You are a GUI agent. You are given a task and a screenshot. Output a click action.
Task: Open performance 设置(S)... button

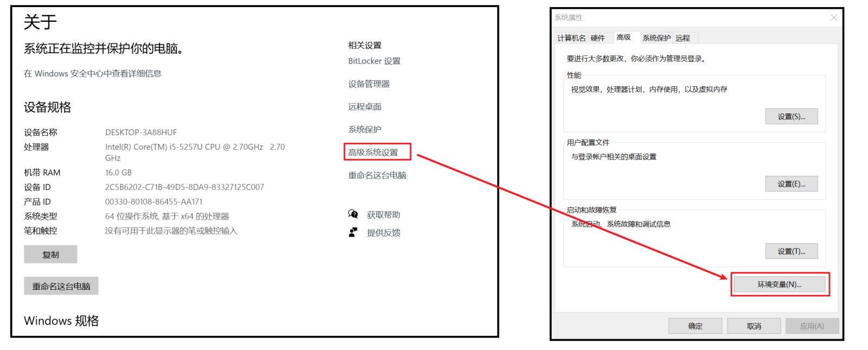(x=792, y=117)
